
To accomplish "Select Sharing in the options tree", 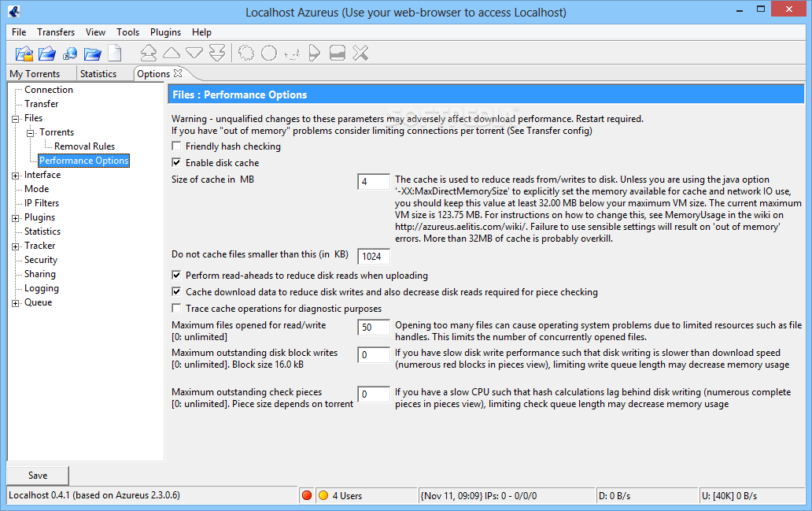I will [40, 274].
